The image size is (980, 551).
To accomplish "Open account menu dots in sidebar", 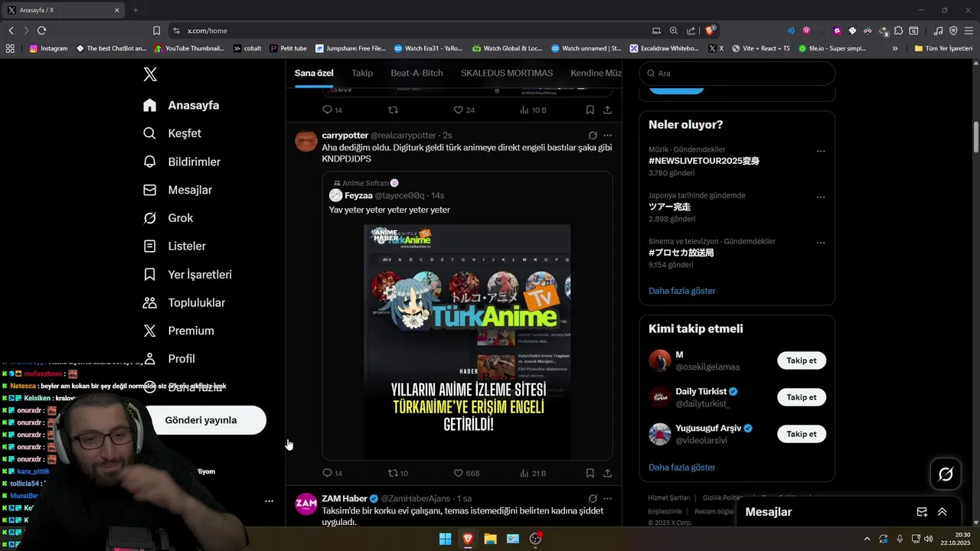I will pyautogui.click(x=269, y=501).
